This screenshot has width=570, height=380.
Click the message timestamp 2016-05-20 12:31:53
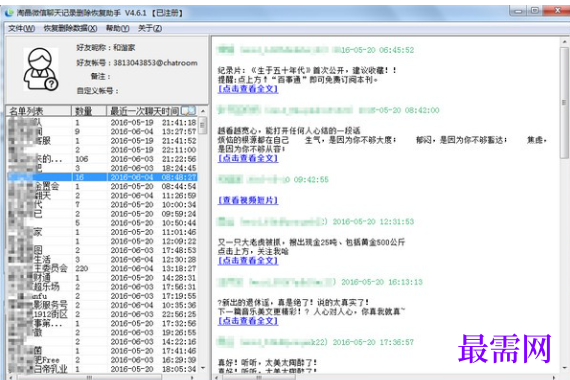tap(373, 221)
